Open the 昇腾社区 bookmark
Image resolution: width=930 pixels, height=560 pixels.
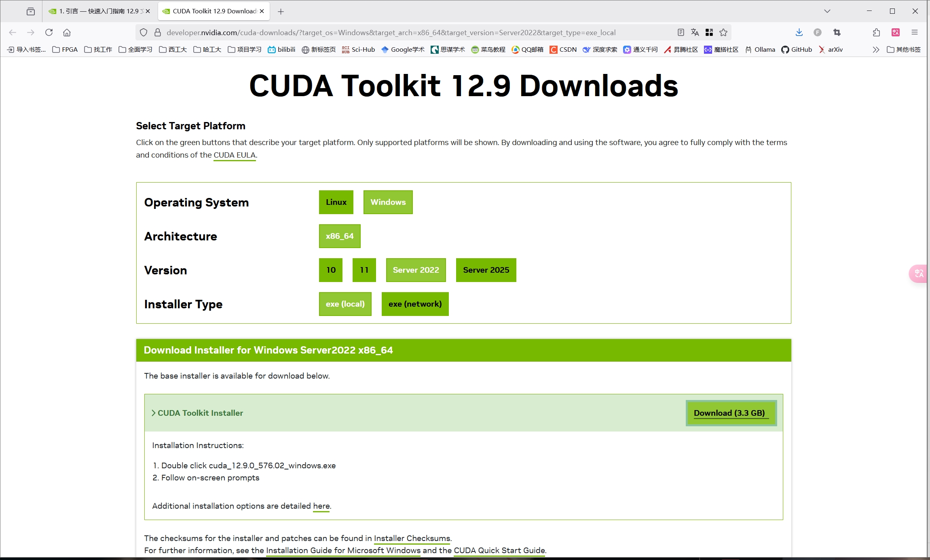(681, 50)
